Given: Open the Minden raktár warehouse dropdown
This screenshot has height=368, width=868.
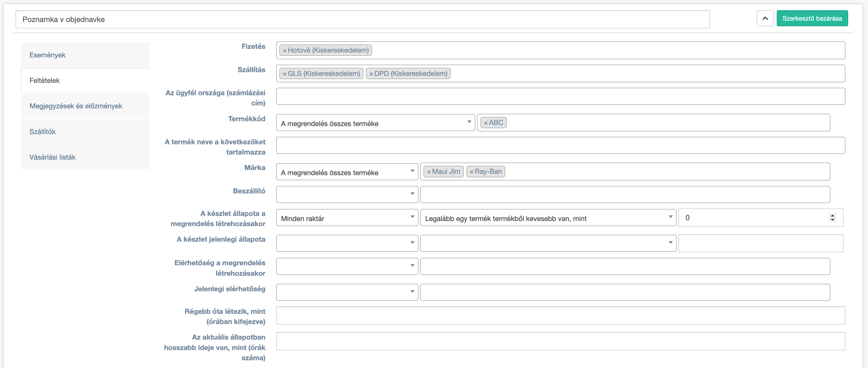Looking at the screenshot, I should (x=347, y=218).
